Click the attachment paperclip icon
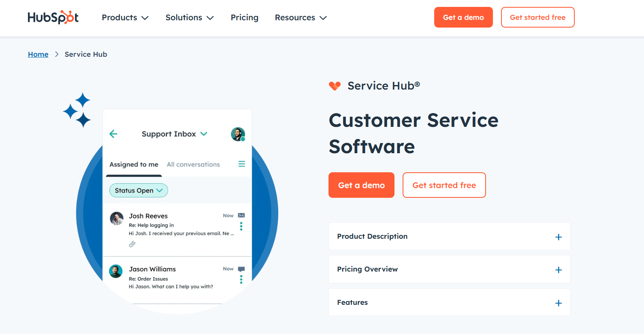 click(132, 244)
